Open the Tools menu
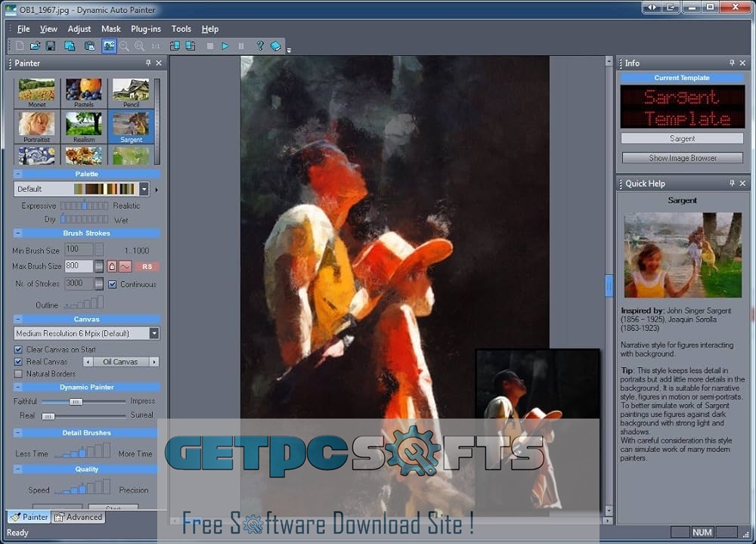Viewport: 756px width, 544px height. pos(181,29)
